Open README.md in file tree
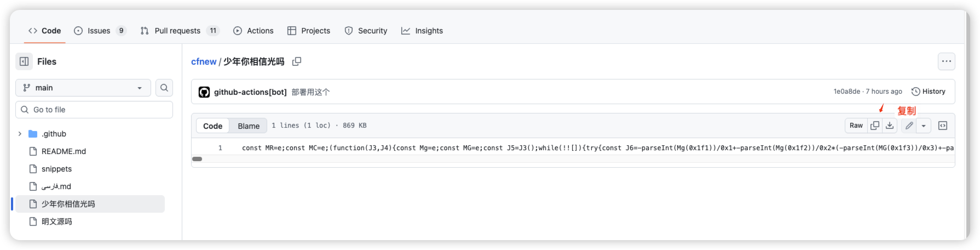Viewport: 980px width, 250px height. 64,151
